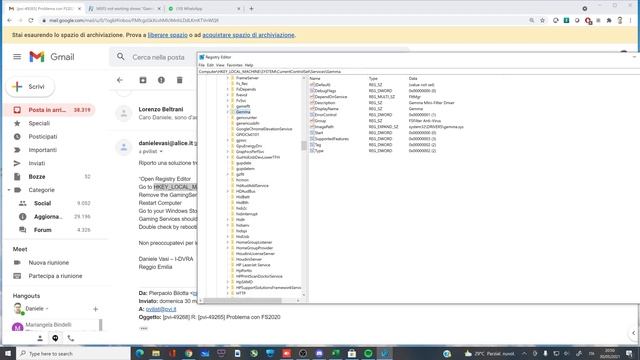Report conversation as spam

point(161,80)
